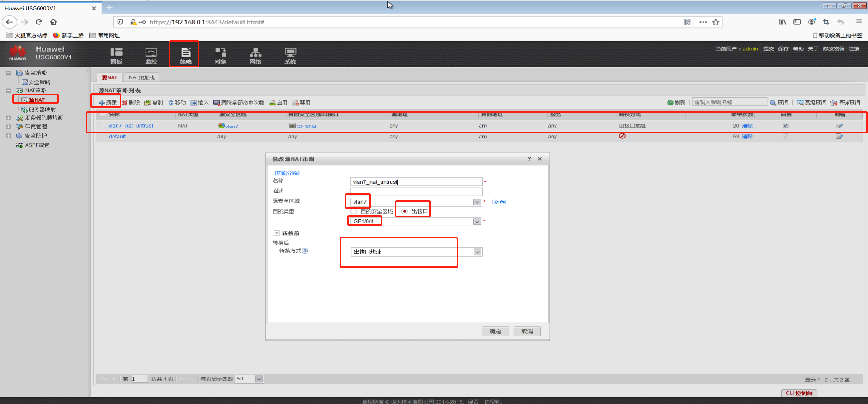Switch to the NAT地址池 tab
This screenshot has width=868, height=404.
pyautogui.click(x=142, y=78)
